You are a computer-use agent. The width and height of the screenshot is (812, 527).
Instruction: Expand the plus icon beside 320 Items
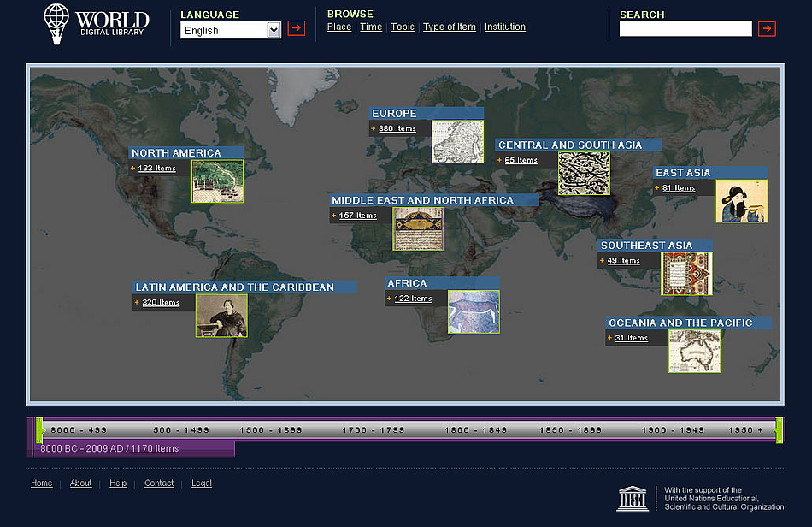point(137,302)
